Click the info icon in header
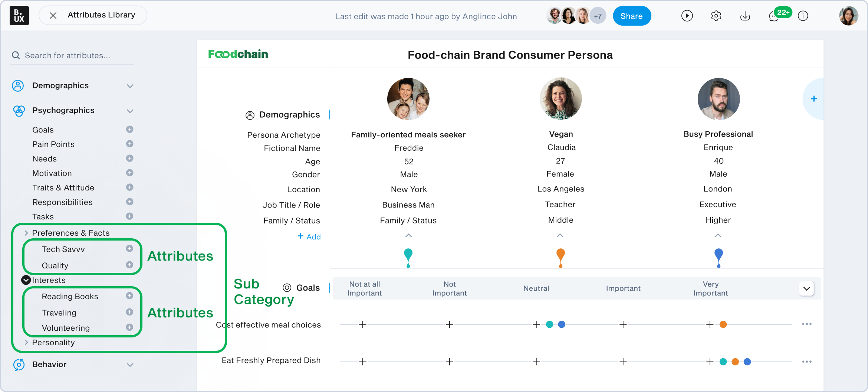868x392 pixels. [x=803, y=16]
